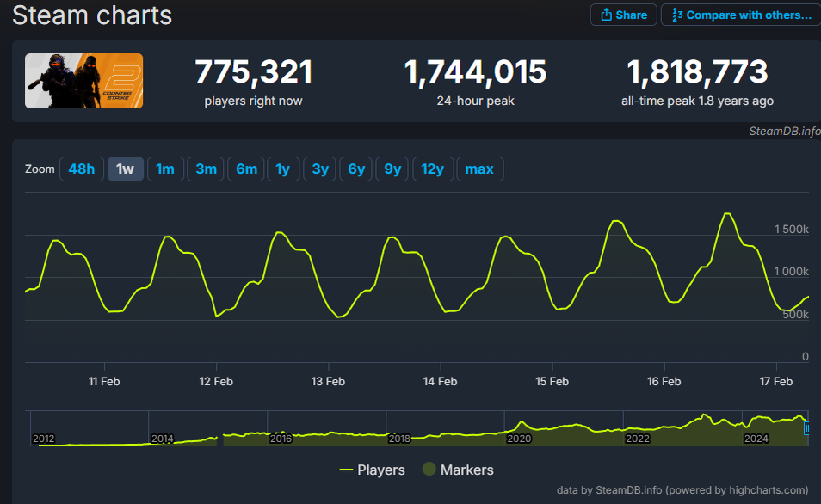The height and width of the screenshot is (504, 821).
Task: Select 6m zoom option
Action: (246, 169)
